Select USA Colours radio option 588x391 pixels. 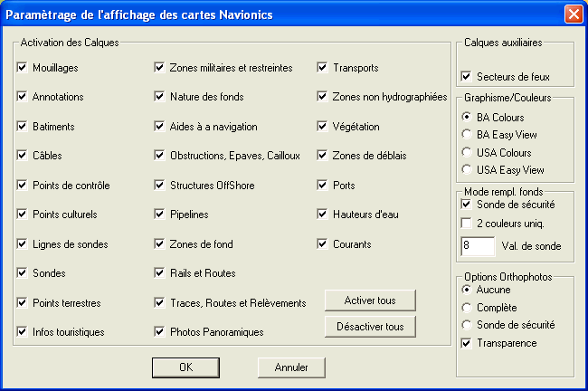(x=467, y=152)
